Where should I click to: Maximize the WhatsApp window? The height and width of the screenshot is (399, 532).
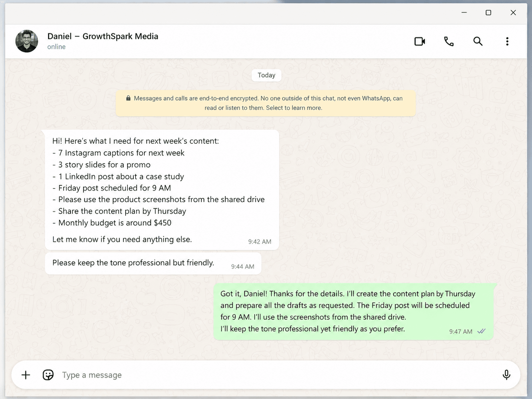coord(488,12)
